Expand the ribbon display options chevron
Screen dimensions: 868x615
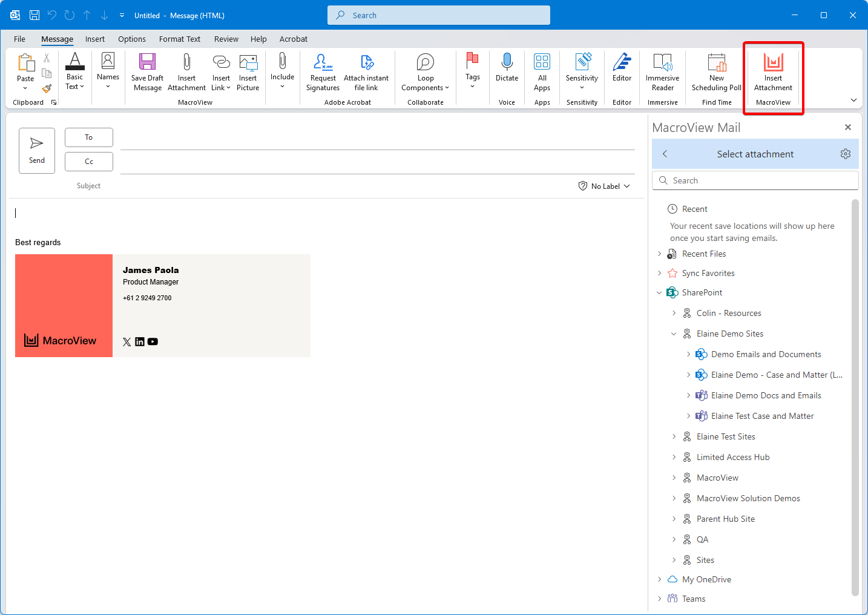tap(853, 100)
